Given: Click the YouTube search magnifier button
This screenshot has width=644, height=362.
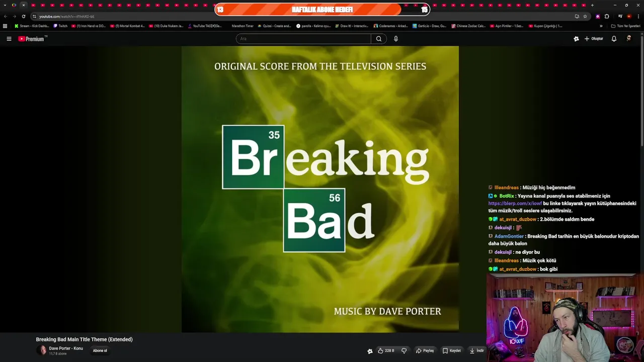Looking at the screenshot, I should click(379, 39).
